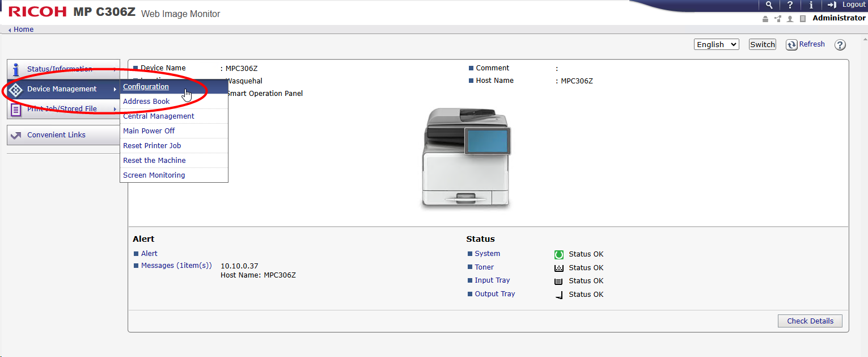Click 'Status OK' next to Output Tray
Screen dimensions: 868x357
pos(586,295)
